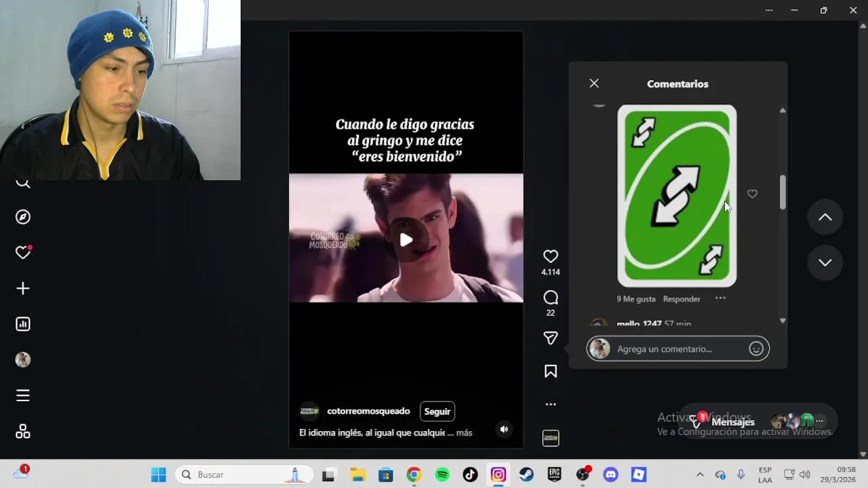
Task: Open Microsoft Store from taskbar
Action: [x=386, y=474]
